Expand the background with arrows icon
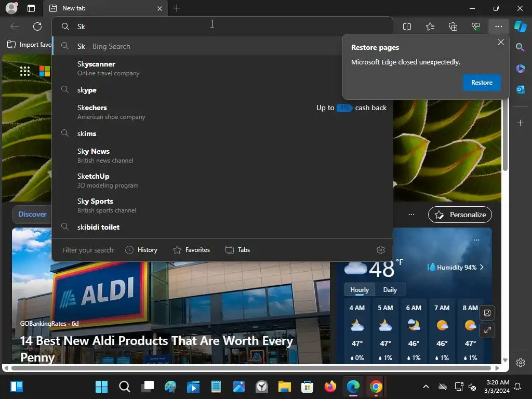 [487, 330]
